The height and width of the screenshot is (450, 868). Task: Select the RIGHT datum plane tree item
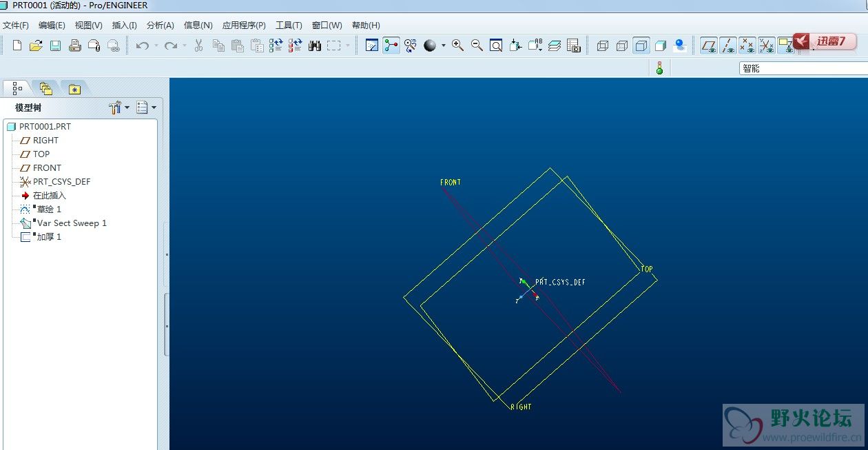tap(40, 141)
